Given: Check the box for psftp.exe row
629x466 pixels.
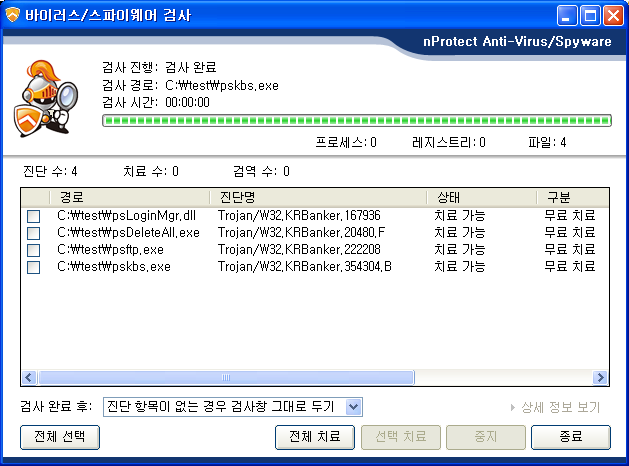Looking at the screenshot, I should [x=34, y=250].
